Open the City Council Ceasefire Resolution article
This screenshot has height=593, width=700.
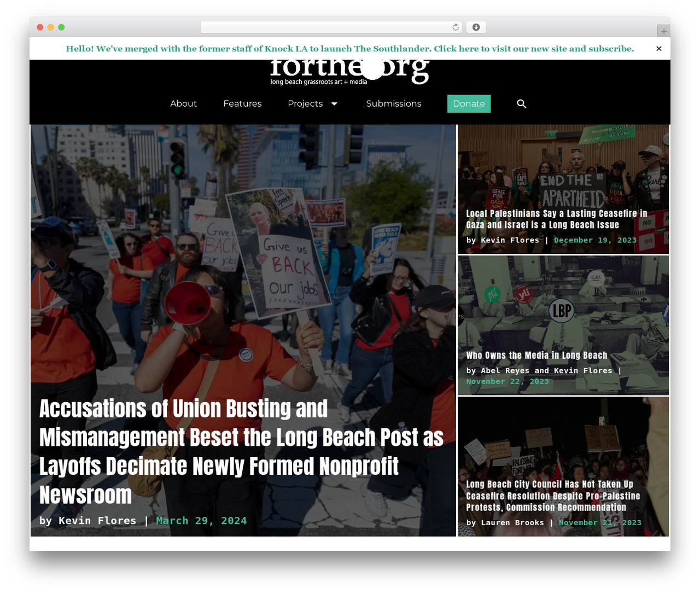pos(553,496)
